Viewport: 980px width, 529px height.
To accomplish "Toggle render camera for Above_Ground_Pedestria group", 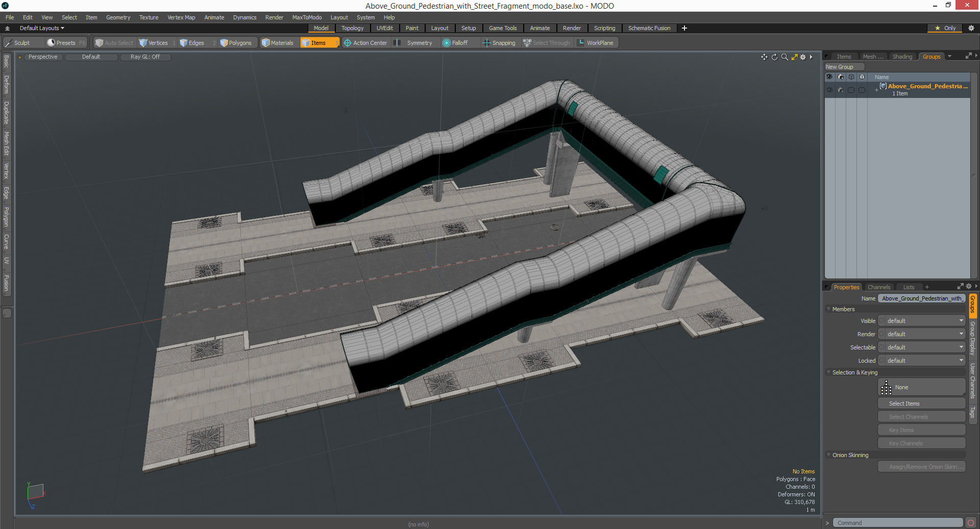I will tap(840, 90).
